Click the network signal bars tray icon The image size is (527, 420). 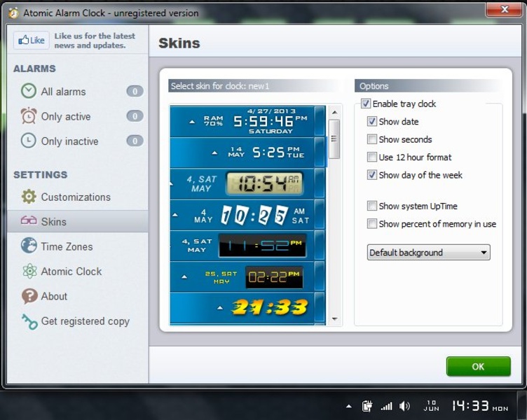[x=386, y=406]
